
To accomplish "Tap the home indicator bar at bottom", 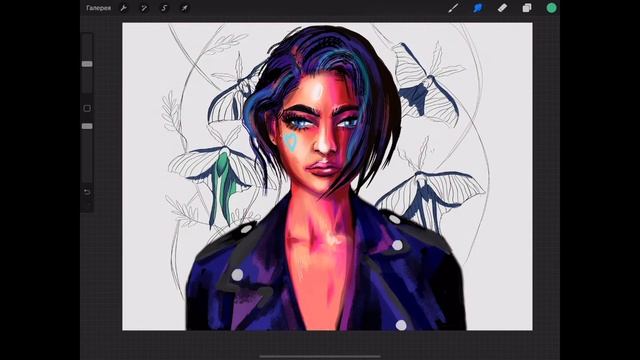I will tap(320, 356).
